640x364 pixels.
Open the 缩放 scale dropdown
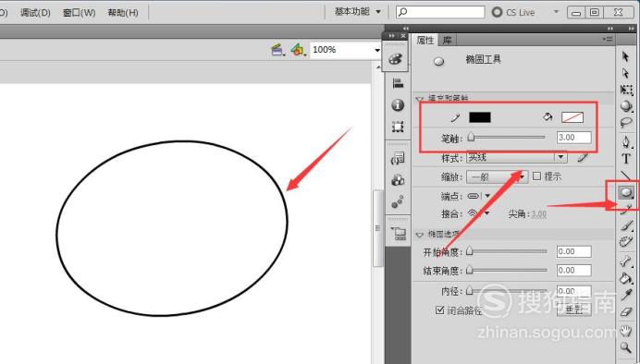(498, 176)
